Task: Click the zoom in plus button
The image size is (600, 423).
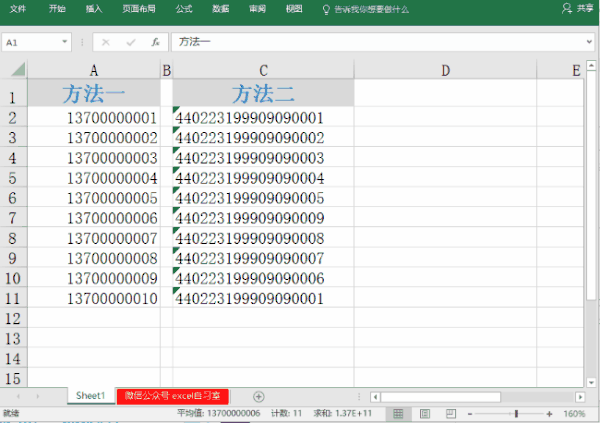Action: pyautogui.click(x=549, y=414)
